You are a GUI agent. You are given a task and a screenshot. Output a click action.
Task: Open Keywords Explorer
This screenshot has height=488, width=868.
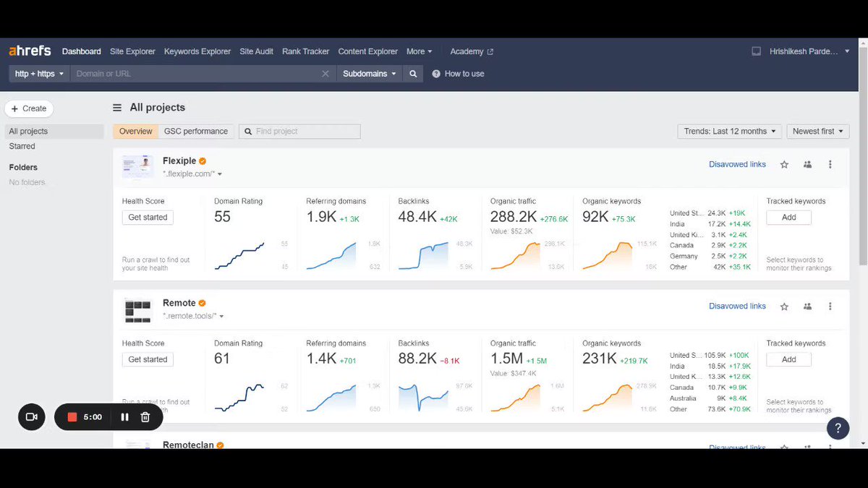197,51
